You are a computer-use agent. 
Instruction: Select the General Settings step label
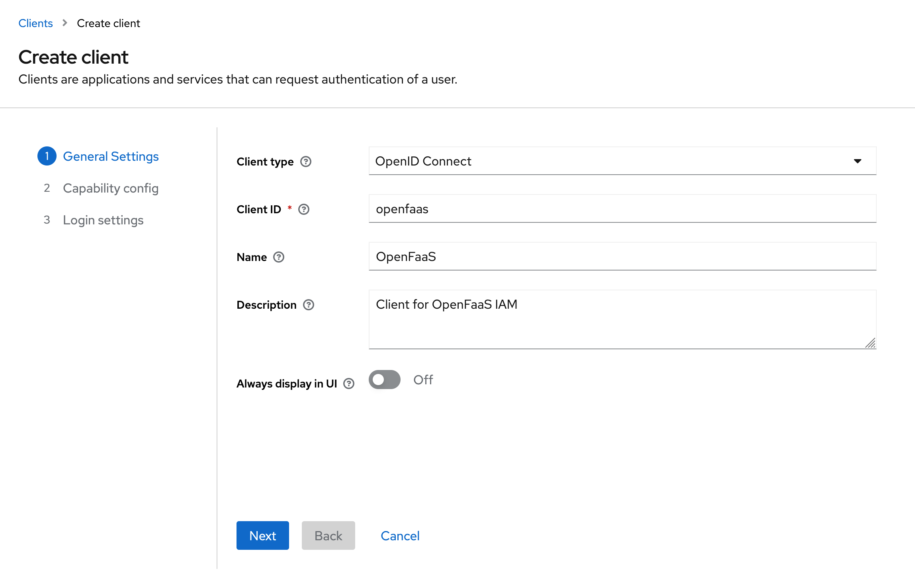point(111,156)
